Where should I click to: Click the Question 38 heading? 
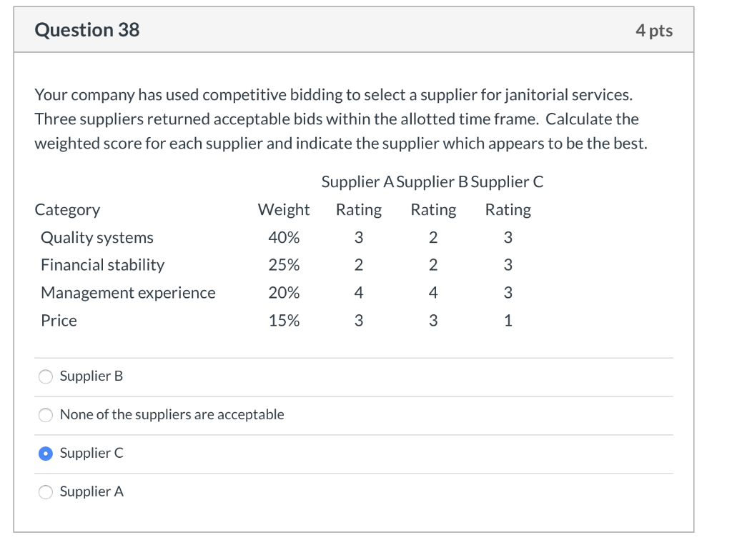pos(87,30)
